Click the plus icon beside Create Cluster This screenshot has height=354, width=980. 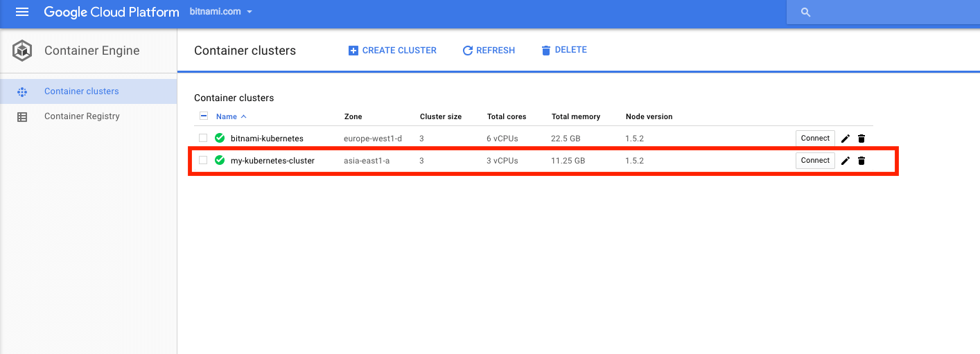click(x=353, y=51)
